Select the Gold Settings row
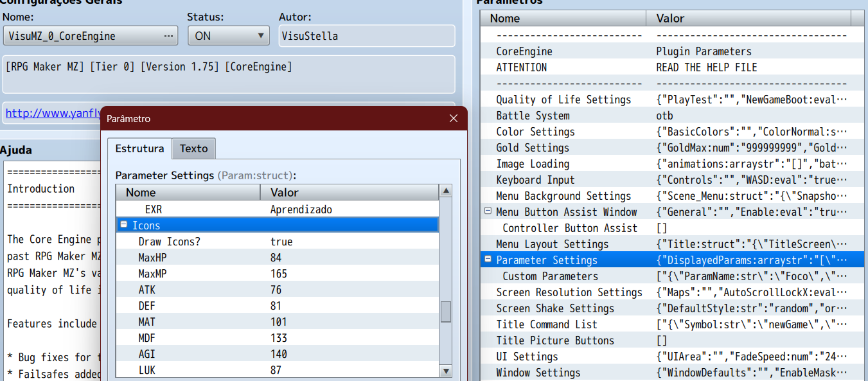The height and width of the screenshot is (381, 868). 672,148
